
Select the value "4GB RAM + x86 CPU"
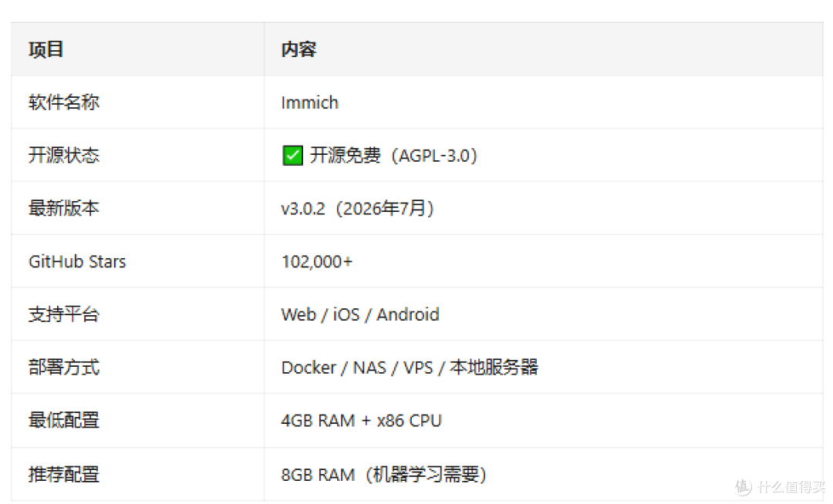[361, 421]
